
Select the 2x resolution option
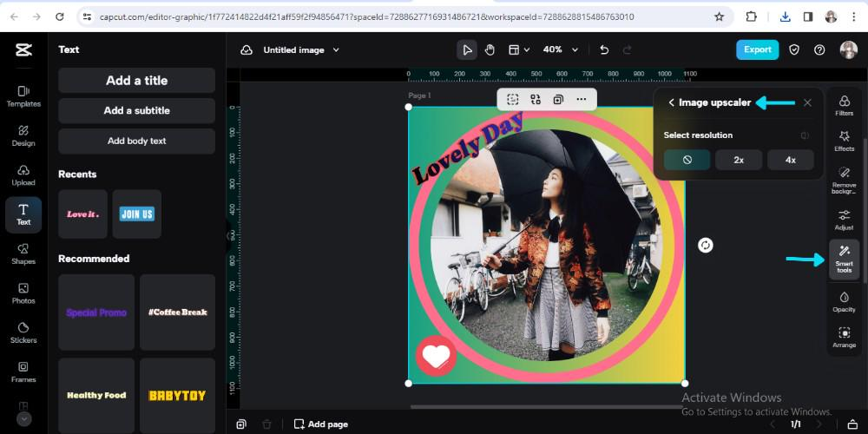click(739, 160)
